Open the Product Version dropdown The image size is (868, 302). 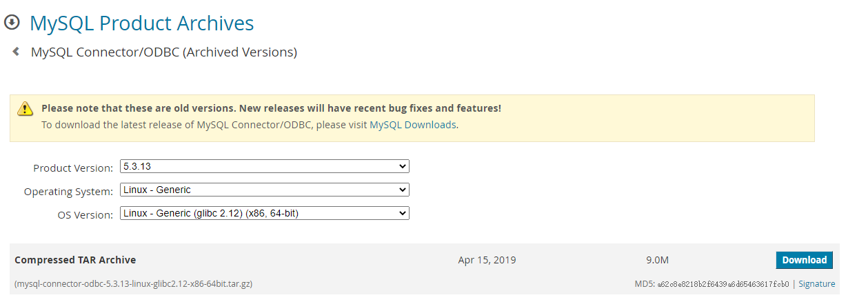click(264, 166)
